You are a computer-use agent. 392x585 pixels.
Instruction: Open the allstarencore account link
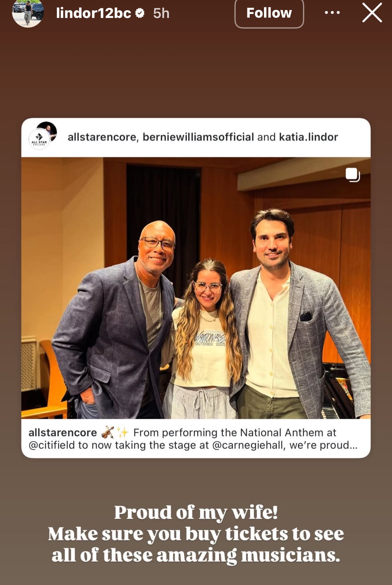point(102,137)
